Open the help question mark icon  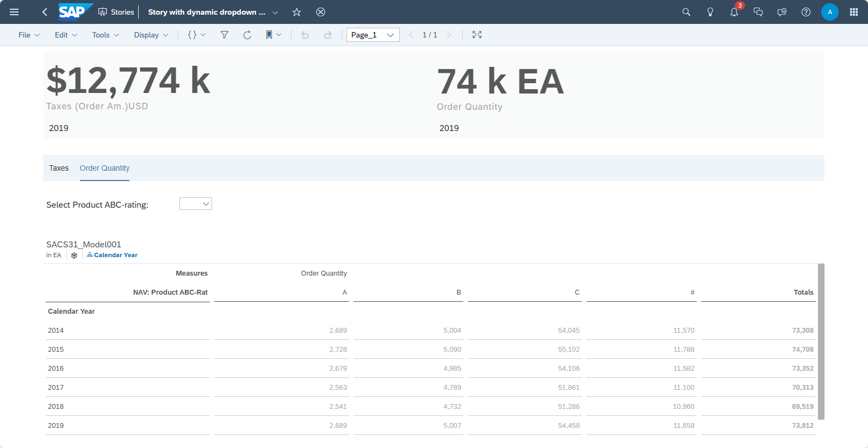click(x=806, y=12)
